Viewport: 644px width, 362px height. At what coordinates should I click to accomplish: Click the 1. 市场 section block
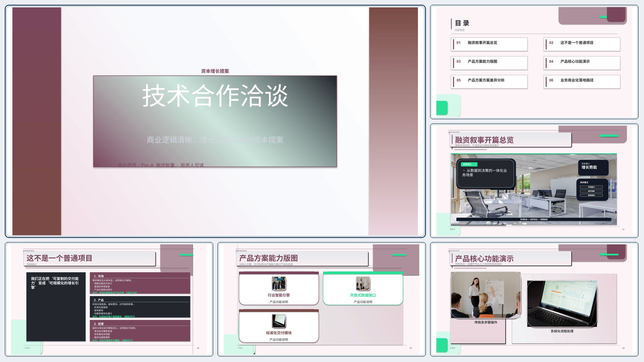[140, 283]
